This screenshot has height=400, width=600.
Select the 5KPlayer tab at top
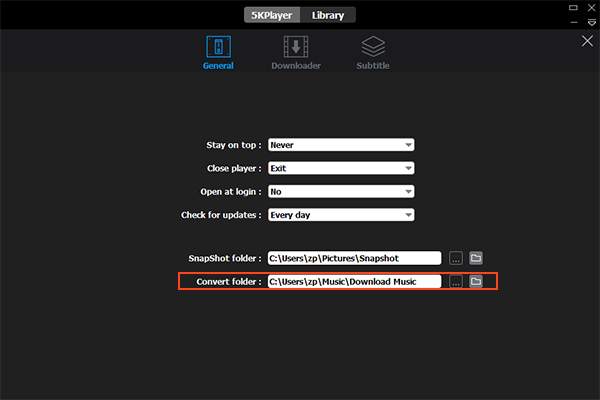tap(272, 15)
